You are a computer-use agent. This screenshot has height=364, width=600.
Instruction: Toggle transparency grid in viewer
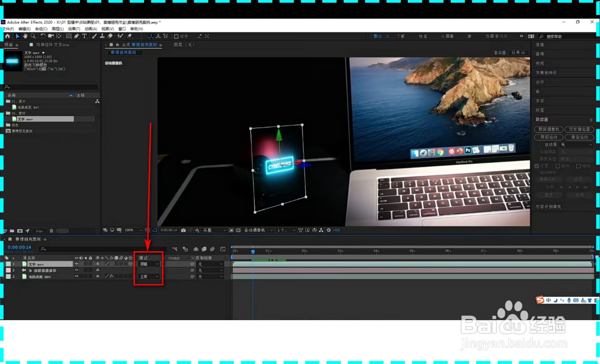[x=238, y=230]
